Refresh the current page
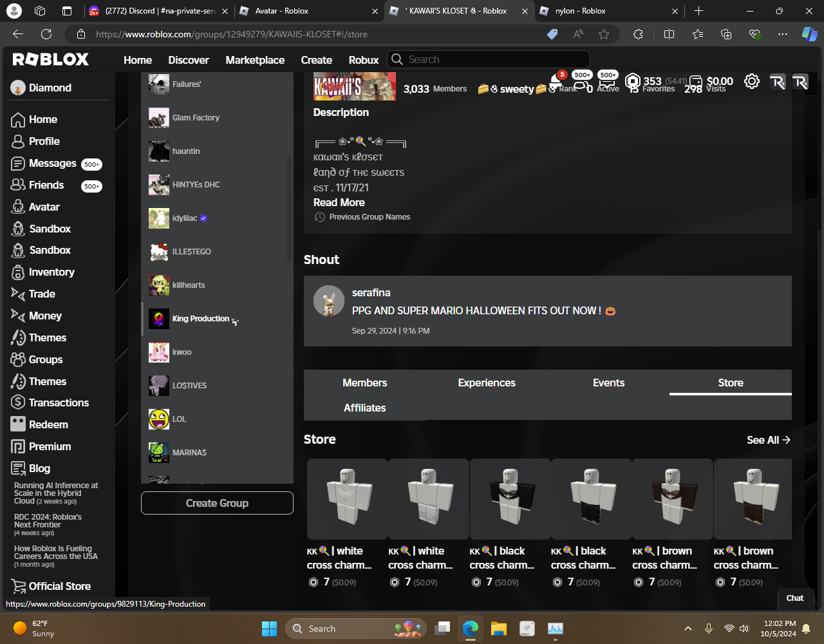824x644 pixels. [x=46, y=34]
